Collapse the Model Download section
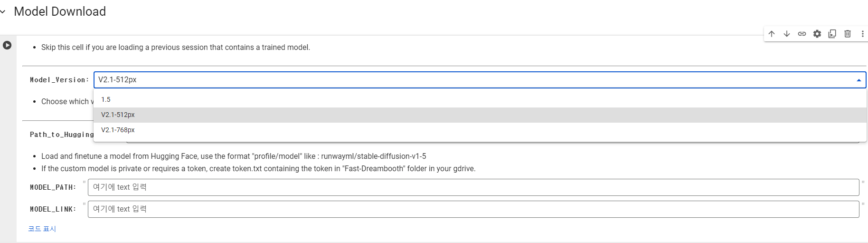 [x=3, y=11]
